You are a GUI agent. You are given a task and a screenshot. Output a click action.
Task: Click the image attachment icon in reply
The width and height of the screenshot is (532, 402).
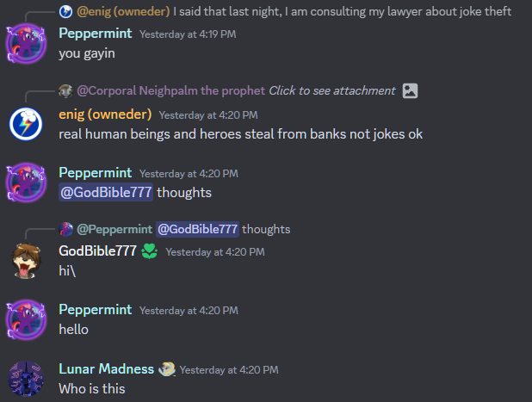[410, 91]
